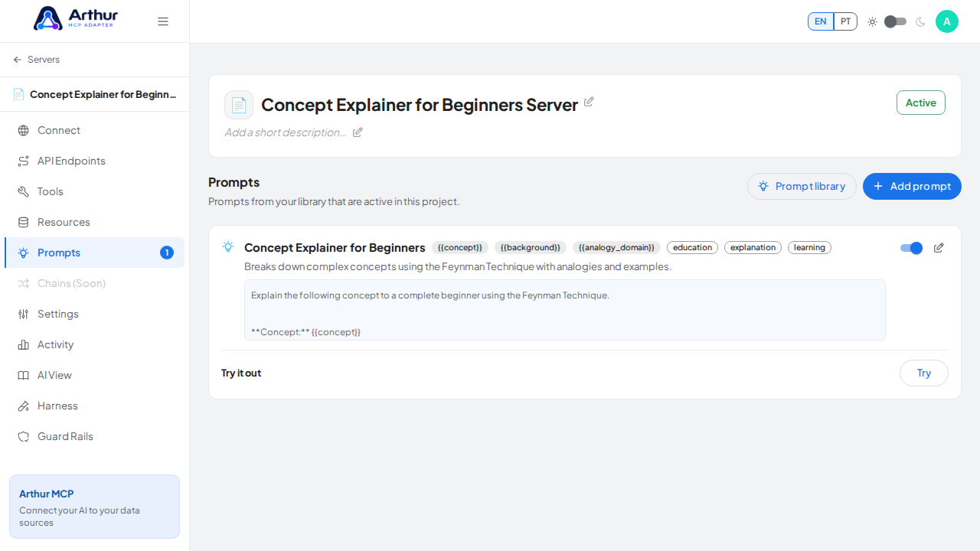Open the Settings section
Screen dimensions: 980x551
coord(94,314)
